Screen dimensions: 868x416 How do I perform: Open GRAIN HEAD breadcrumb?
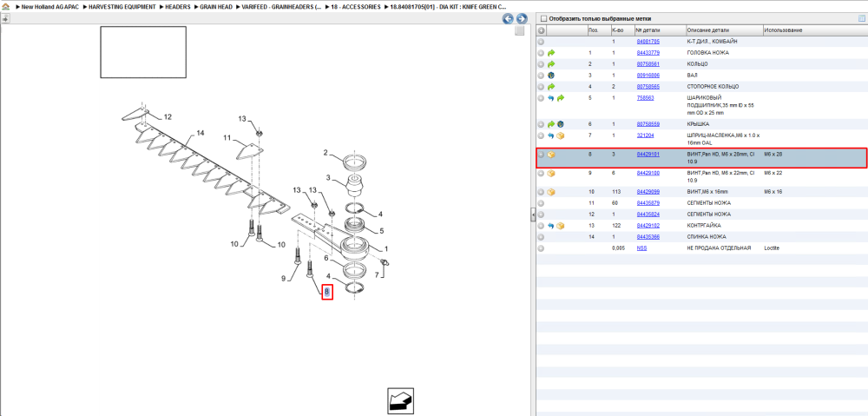tap(216, 7)
